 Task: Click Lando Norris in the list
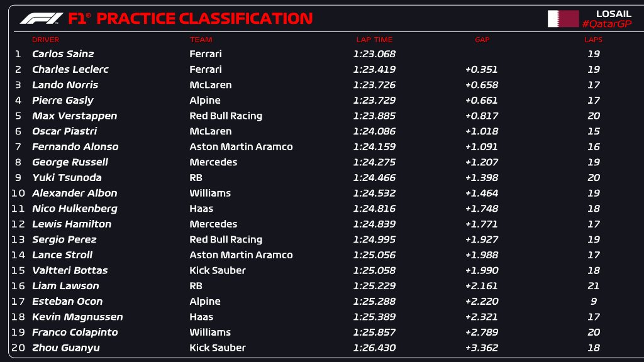coord(65,85)
